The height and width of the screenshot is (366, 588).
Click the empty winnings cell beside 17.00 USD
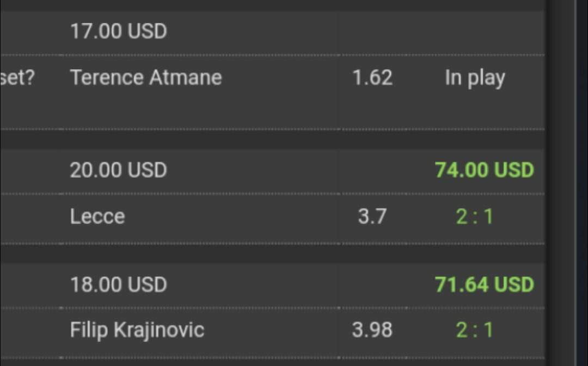475,31
